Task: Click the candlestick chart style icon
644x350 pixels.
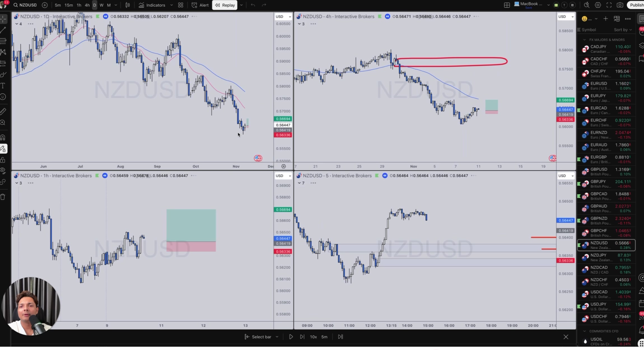Action: pos(128,5)
